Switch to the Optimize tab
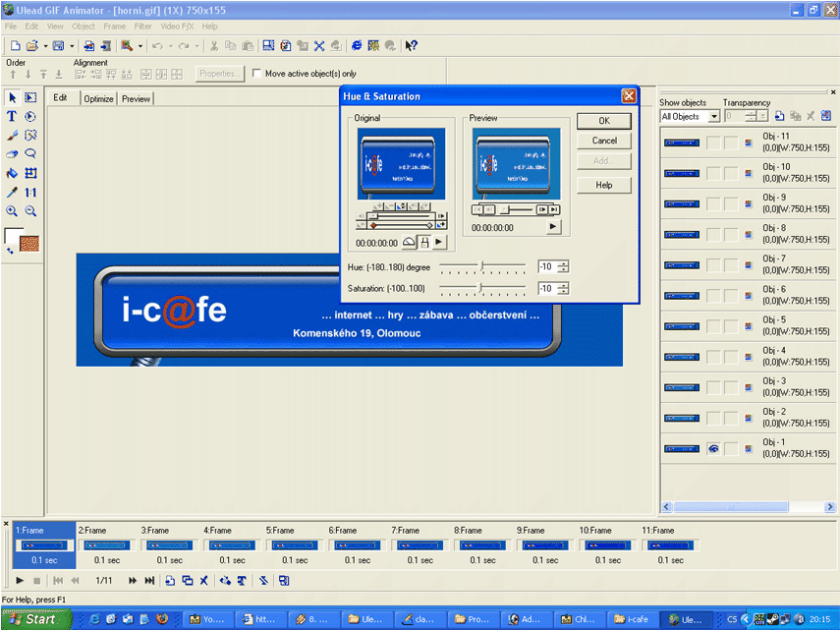Viewport: 840px width, 630px height. click(x=98, y=99)
